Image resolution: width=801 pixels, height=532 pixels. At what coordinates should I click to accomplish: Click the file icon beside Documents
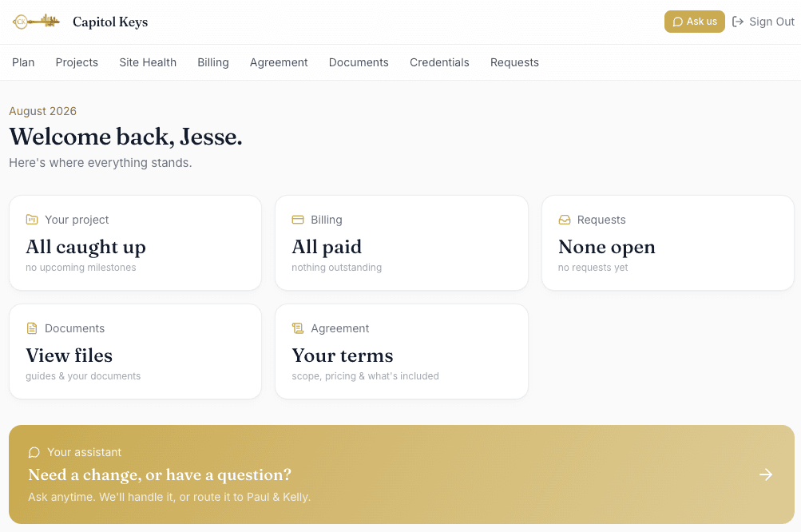[x=32, y=328]
